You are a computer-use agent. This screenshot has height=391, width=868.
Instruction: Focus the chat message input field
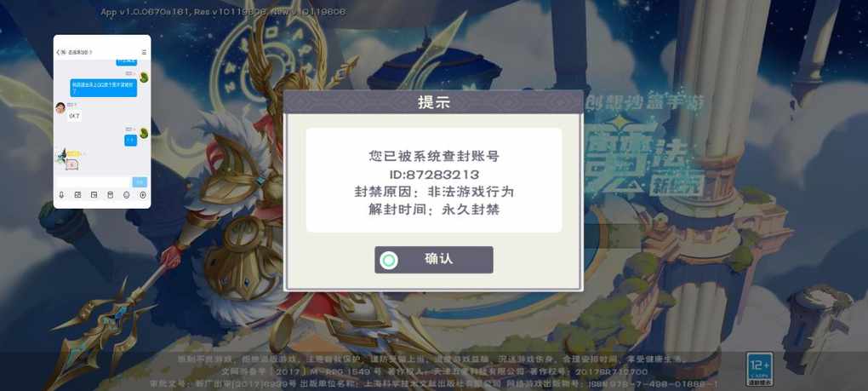point(93,182)
